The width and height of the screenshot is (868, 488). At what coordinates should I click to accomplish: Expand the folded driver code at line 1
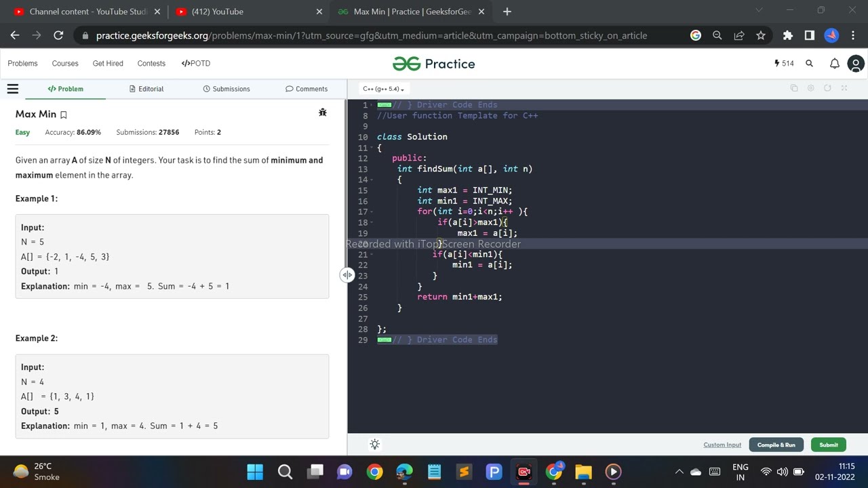(x=384, y=105)
